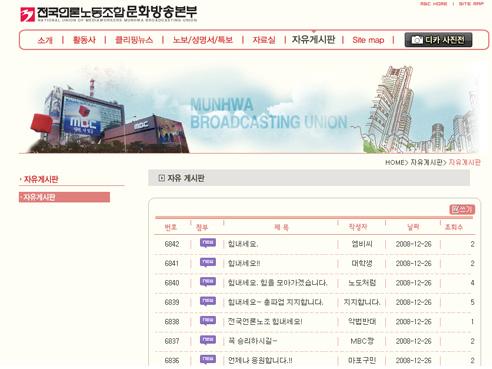Viewport: 492px width, 369px height.
Task: Click the write post (글쓰기) button
Action: coord(462,209)
